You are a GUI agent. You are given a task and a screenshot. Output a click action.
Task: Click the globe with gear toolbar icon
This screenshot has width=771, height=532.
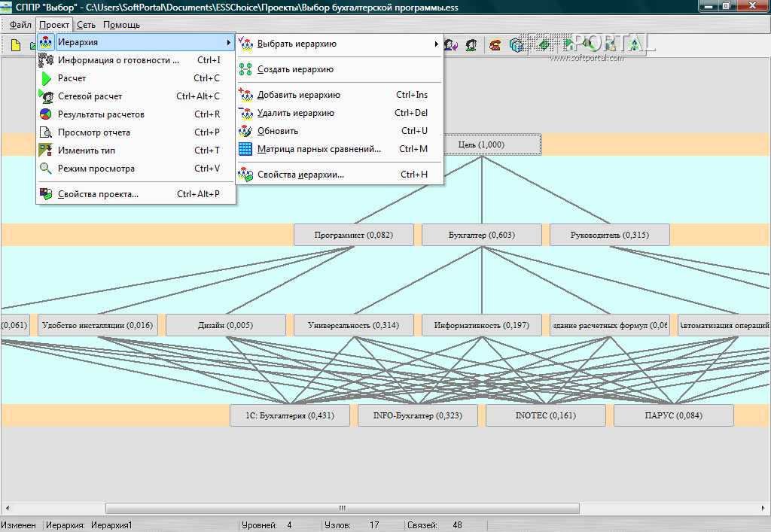click(x=610, y=45)
